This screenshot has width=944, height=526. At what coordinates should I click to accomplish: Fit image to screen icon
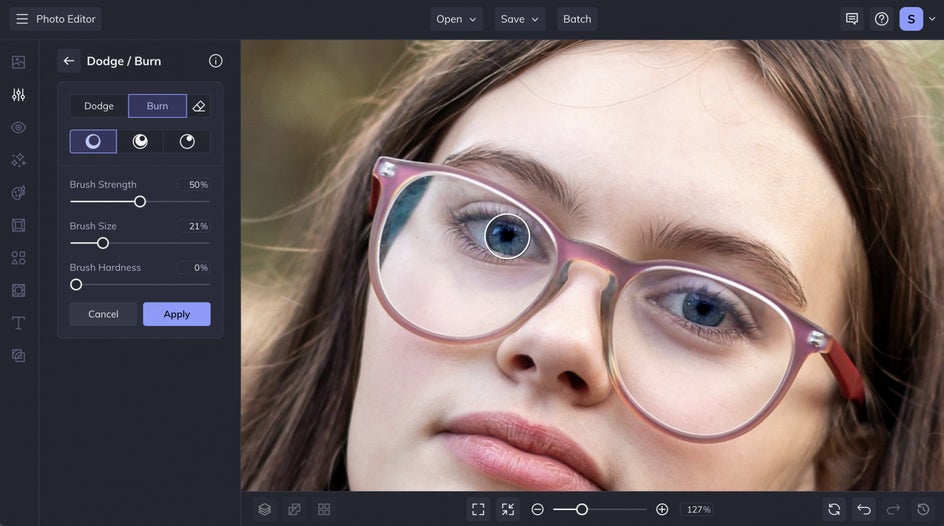[x=478, y=510]
